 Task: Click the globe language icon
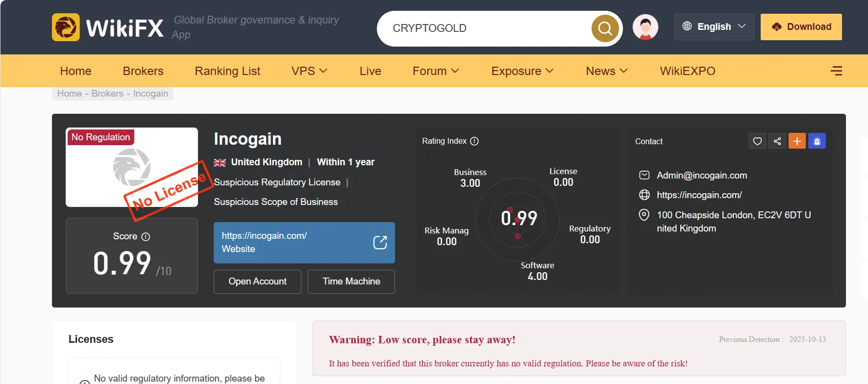pyautogui.click(x=687, y=26)
